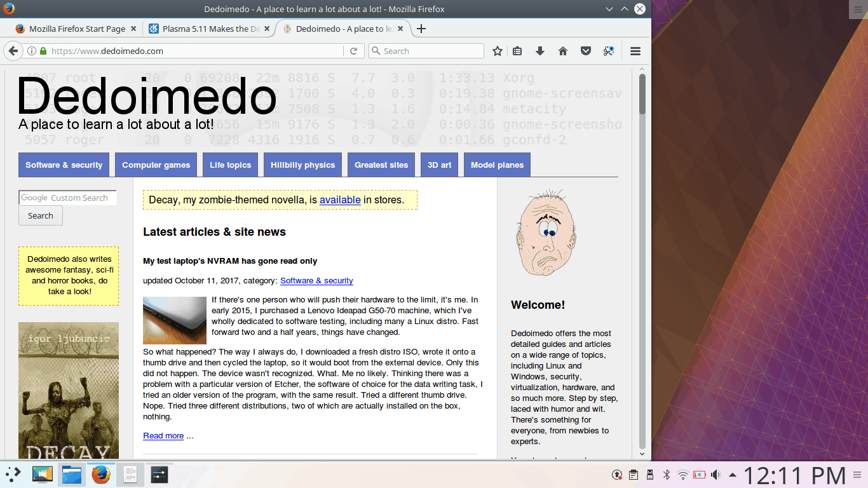Viewport: 868px width, 488px height.
Task: Click the Search button under Google field
Action: pos(41,215)
